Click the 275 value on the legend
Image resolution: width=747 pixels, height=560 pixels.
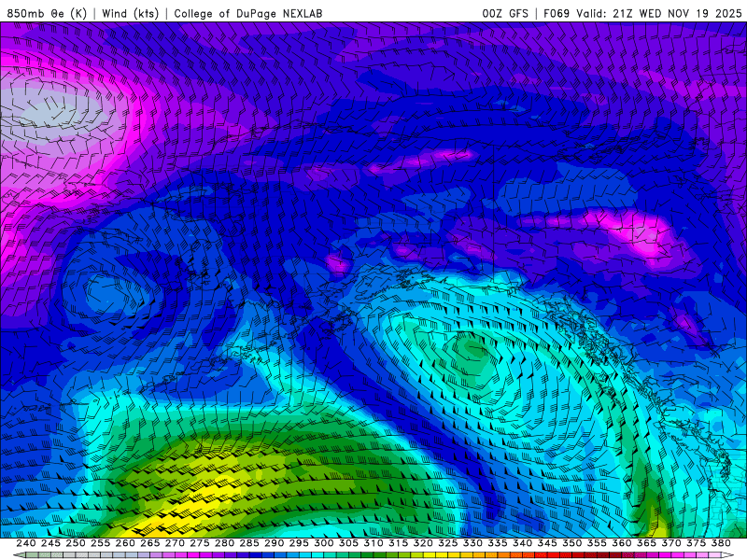click(200, 543)
